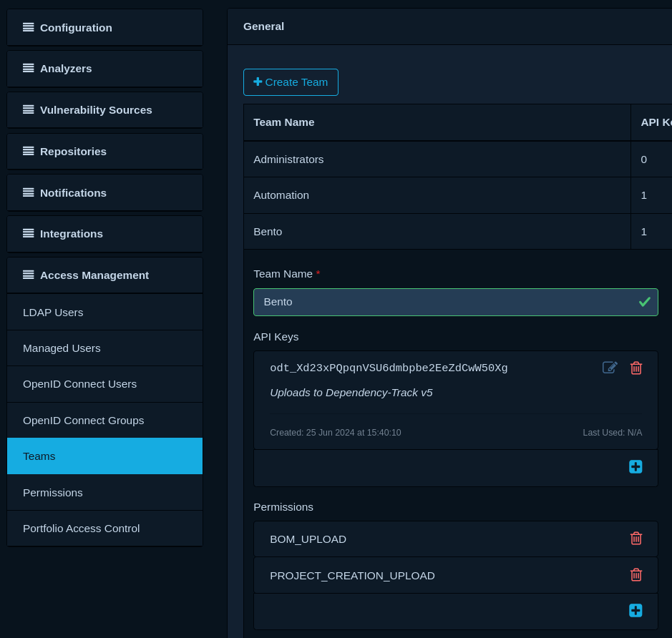
Task: Click the plus icon to add a new permission
Action: (x=636, y=610)
